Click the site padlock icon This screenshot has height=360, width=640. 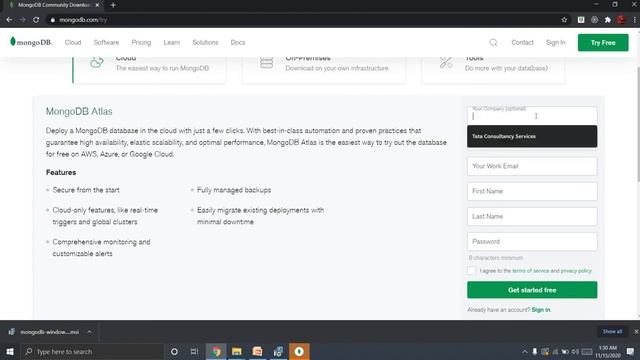[53, 20]
